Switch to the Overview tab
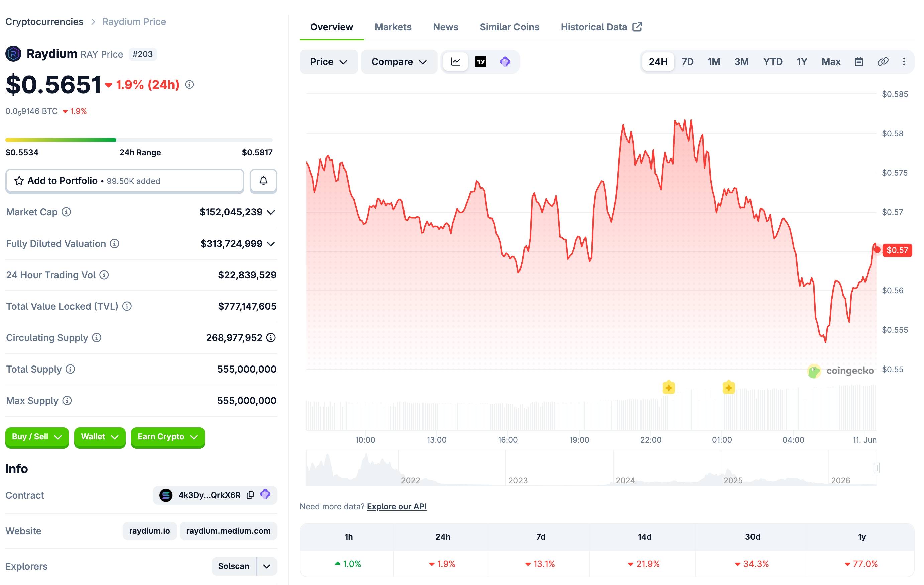924x585 pixels. [x=332, y=27]
